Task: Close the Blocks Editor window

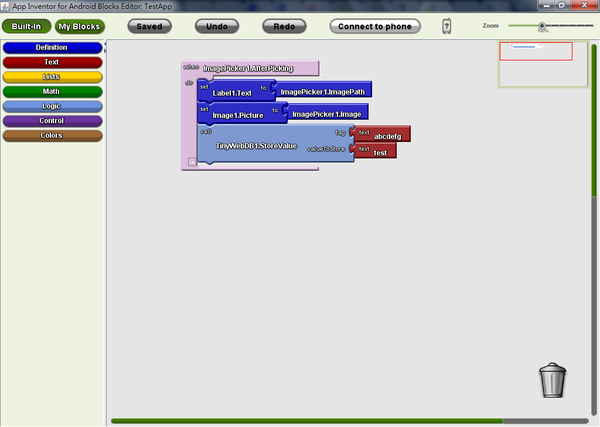Action: click(584, 5)
